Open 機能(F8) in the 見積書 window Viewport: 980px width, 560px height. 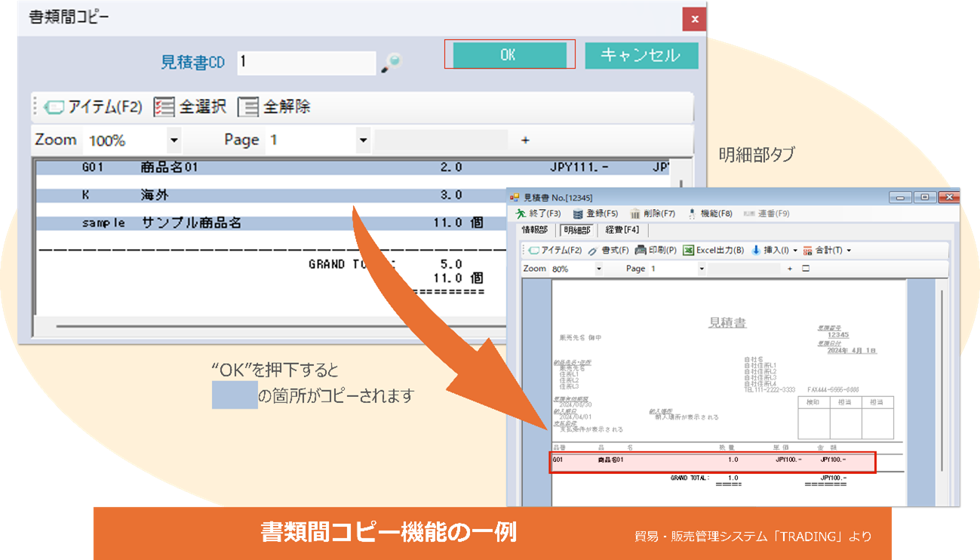click(710, 214)
